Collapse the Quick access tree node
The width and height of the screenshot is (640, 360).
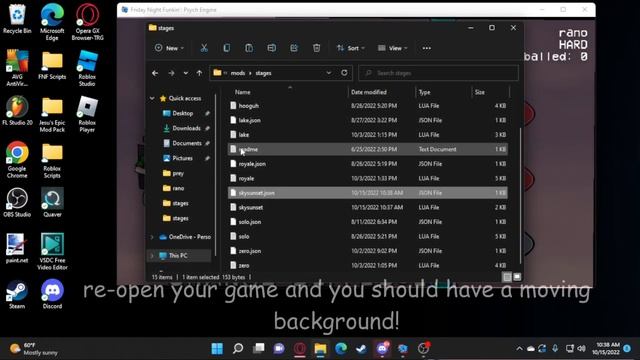click(152, 98)
